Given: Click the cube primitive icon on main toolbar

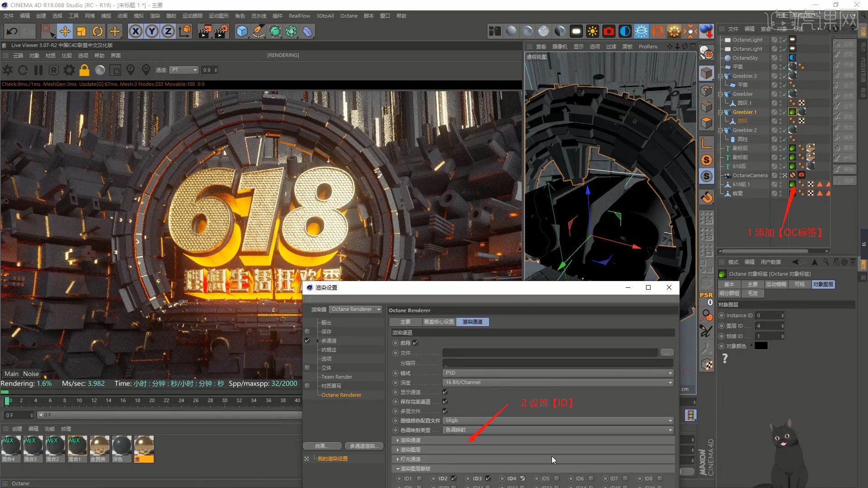Looking at the screenshot, I should click(242, 31).
